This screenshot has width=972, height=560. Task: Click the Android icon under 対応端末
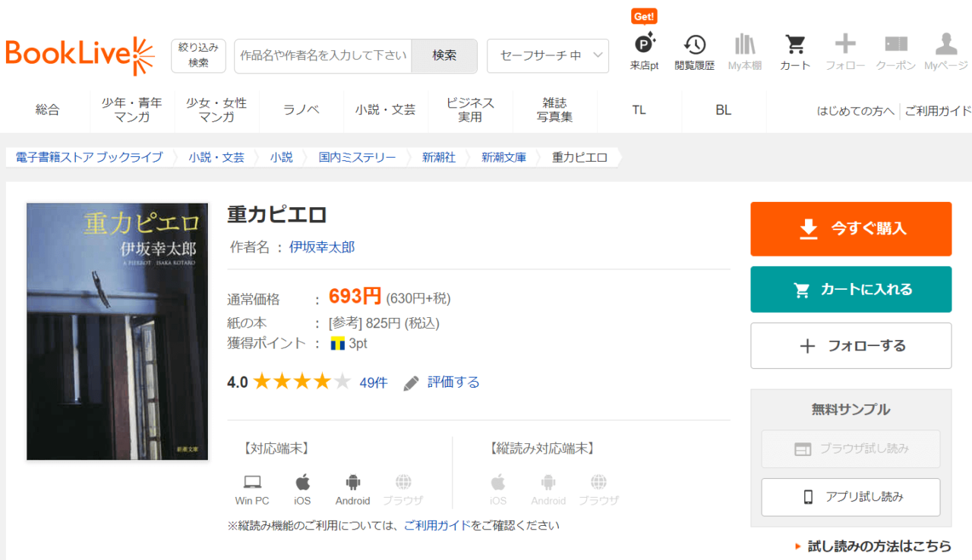(x=352, y=482)
